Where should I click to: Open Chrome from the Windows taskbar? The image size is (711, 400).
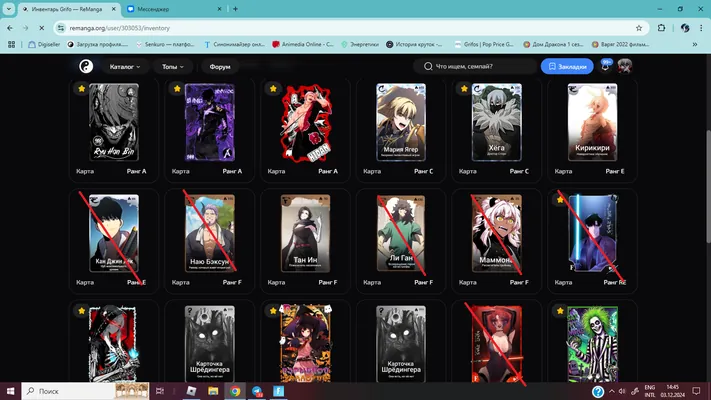tap(235, 391)
